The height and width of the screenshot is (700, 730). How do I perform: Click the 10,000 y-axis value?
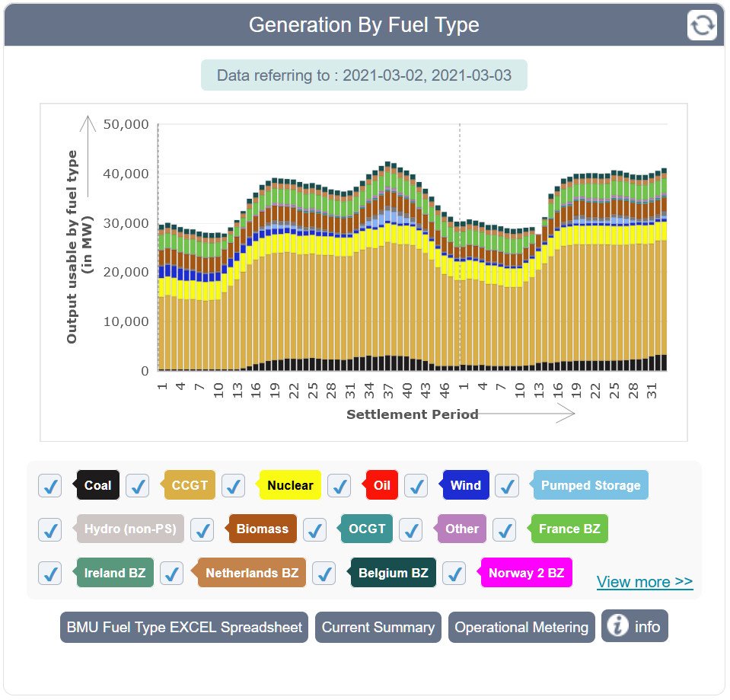coord(126,321)
